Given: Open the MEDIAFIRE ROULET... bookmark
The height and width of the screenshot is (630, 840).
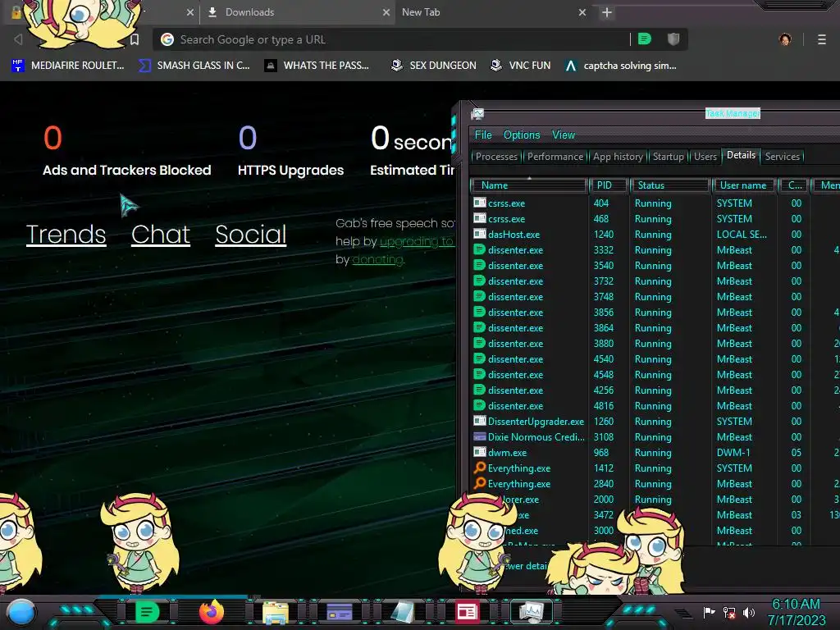Looking at the screenshot, I should pos(67,66).
